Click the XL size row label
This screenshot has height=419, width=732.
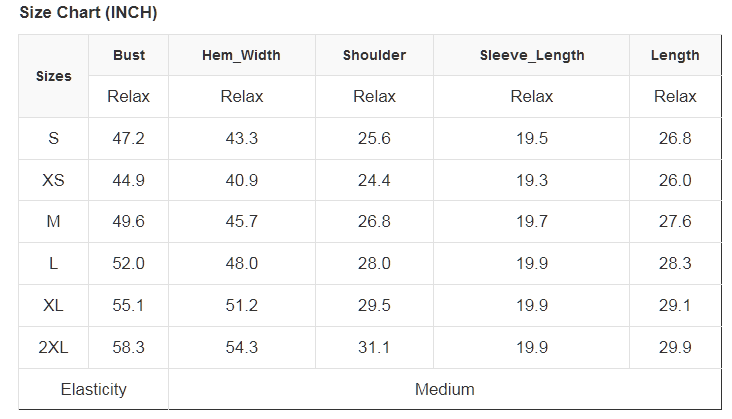click(53, 306)
